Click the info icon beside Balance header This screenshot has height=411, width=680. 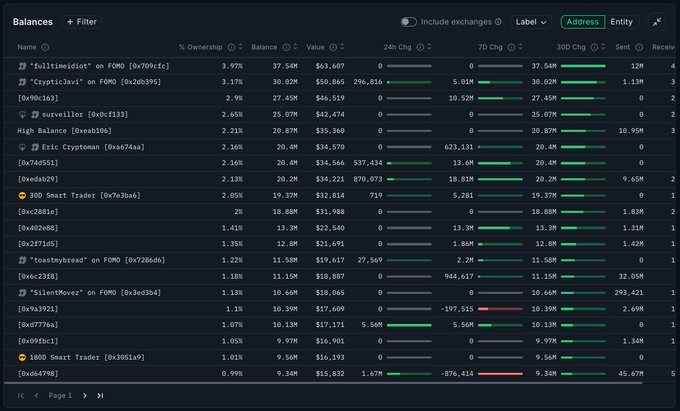[x=286, y=47]
